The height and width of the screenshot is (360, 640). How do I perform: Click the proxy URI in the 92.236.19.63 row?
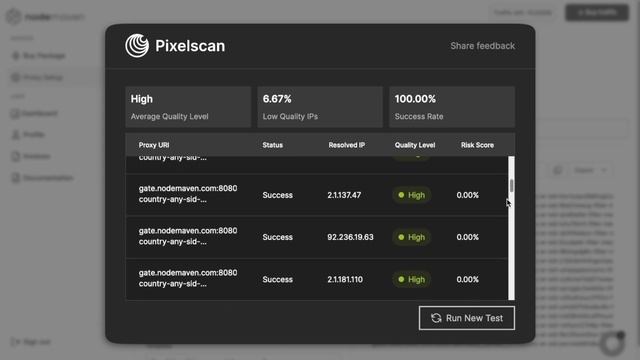(188, 236)
